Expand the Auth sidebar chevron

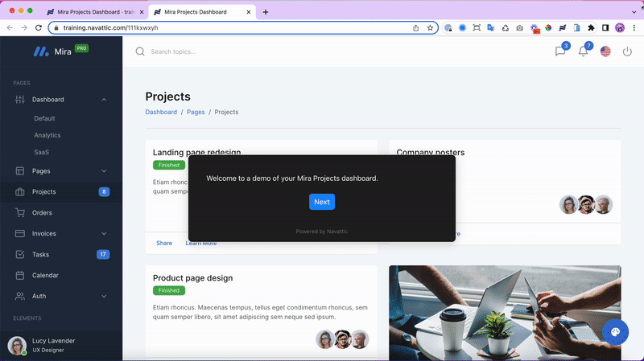coord(104,296)
